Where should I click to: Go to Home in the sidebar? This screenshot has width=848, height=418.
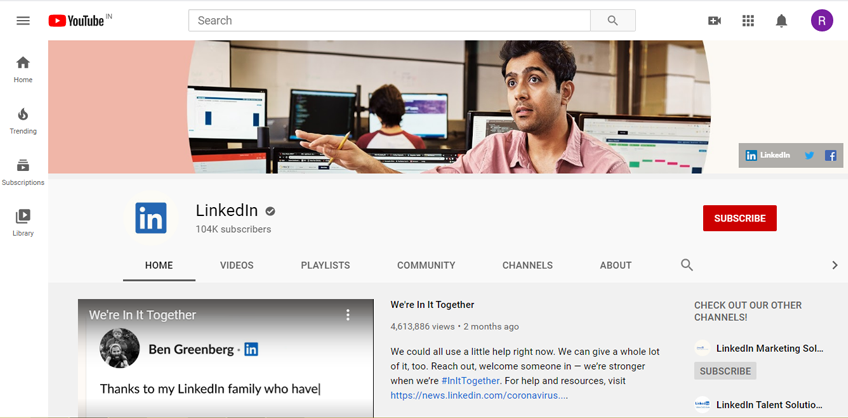23,70
